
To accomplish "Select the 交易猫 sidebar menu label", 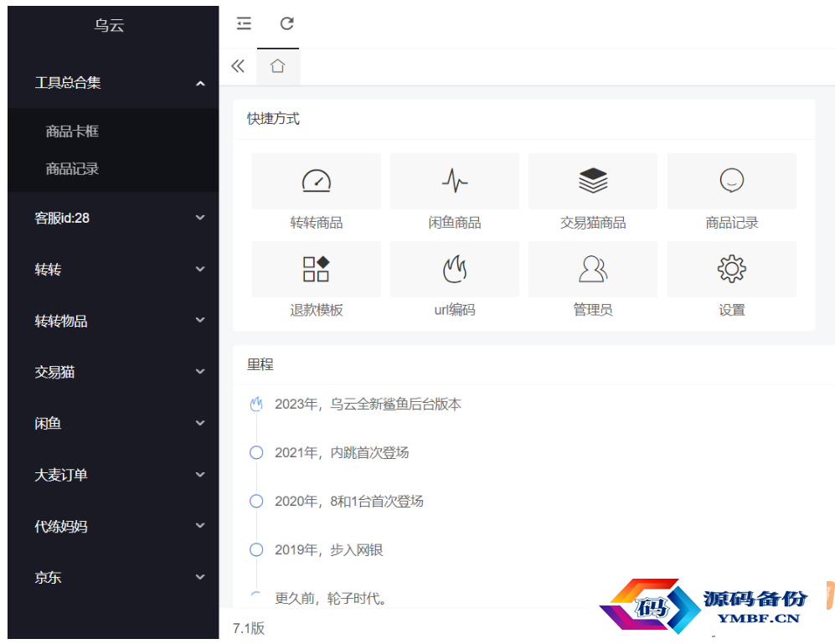I will [54, 372].
